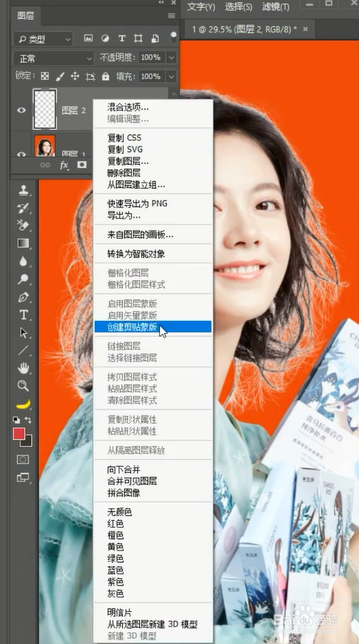
Task: Lock all layer attributes
Action: (x=106, y=76)
